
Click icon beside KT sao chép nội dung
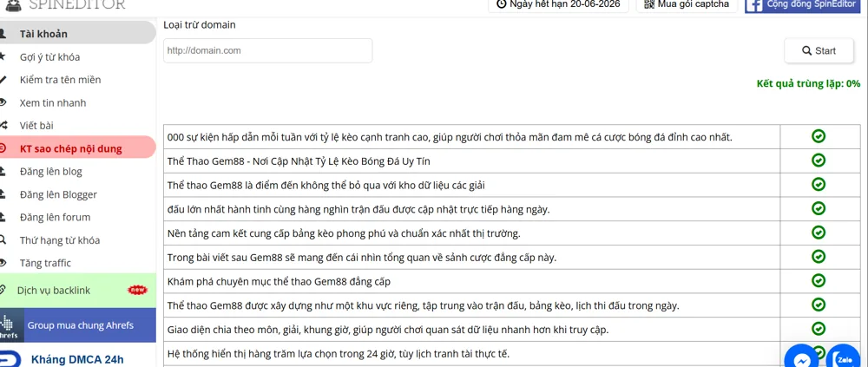(x=3, y=148)
